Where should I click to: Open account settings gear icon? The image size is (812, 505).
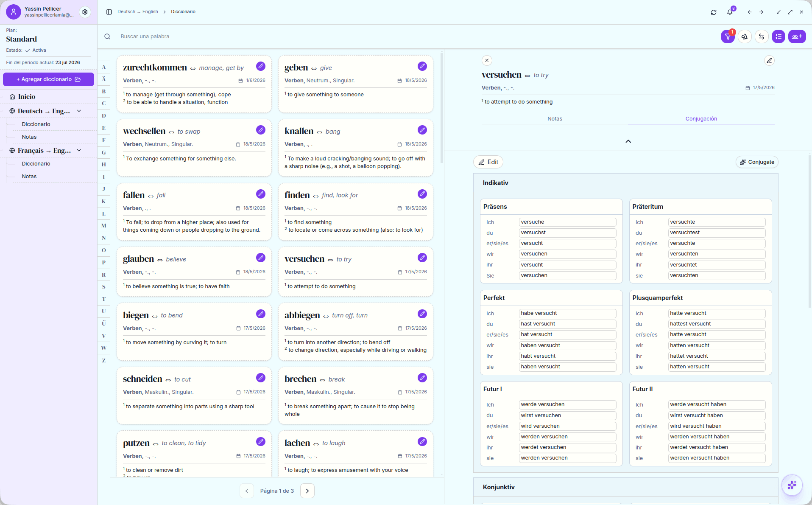point(85,12)
